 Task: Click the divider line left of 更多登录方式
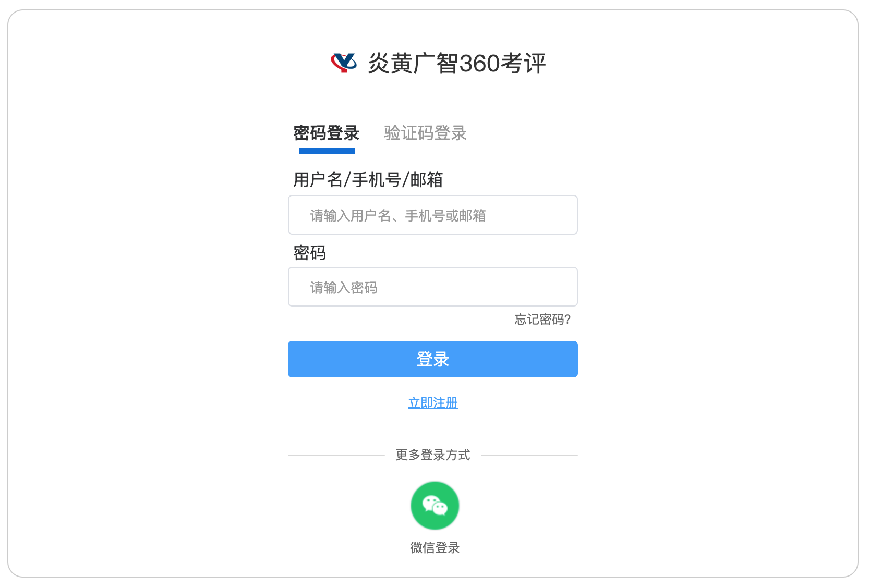(x=336, y=455)
